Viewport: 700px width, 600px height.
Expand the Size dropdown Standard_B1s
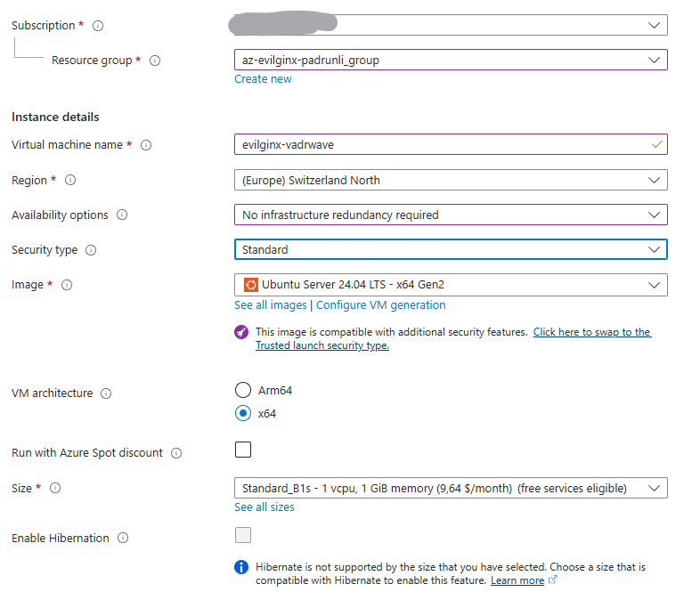451,488
